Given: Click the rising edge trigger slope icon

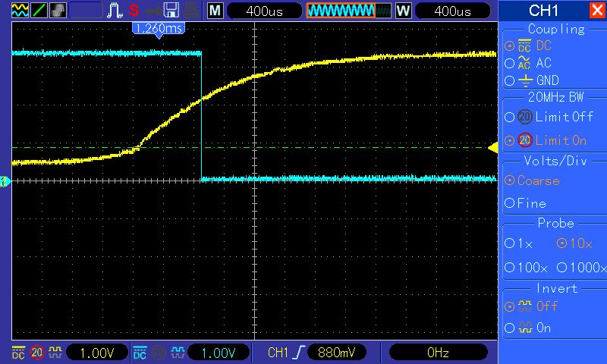Looking at the screenshot, I should pos(299,353).
